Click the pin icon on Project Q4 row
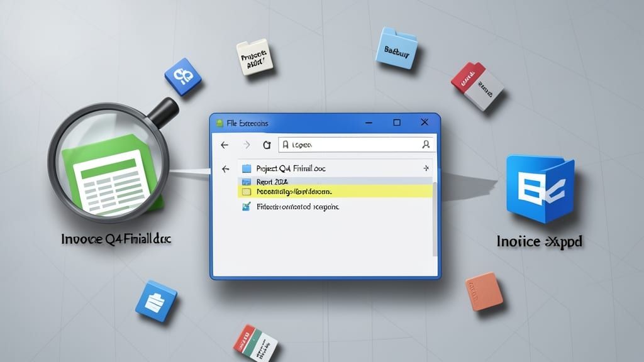 [x=426, y=168]
